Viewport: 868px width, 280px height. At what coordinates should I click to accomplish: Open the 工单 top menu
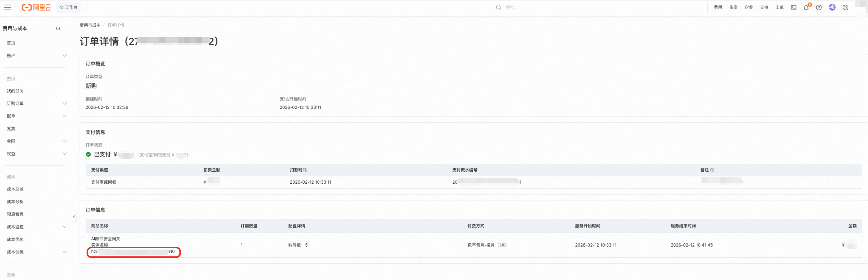[779, 7]
